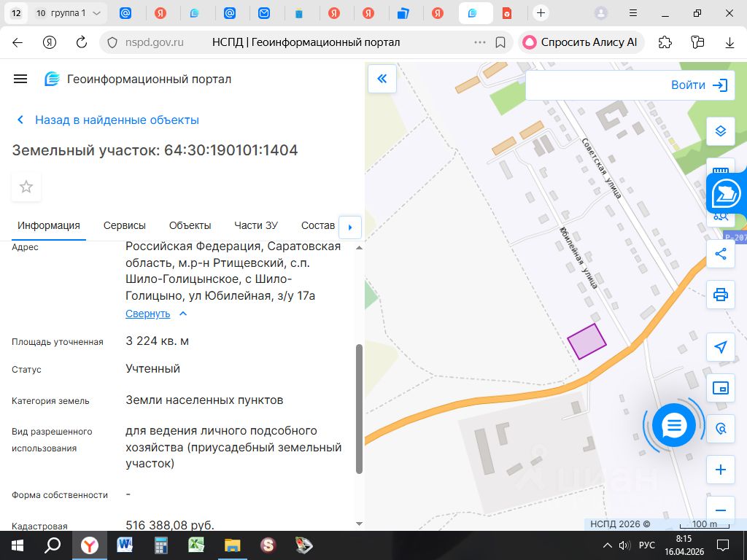Print the map with the printer icon

click(x=720, y=295)
